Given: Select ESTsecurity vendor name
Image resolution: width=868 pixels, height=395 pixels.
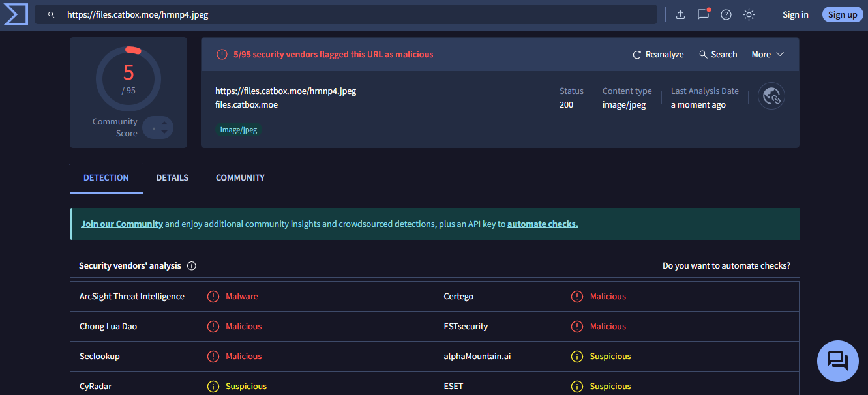Looking at the screenshot, I should tap(466, 327).
